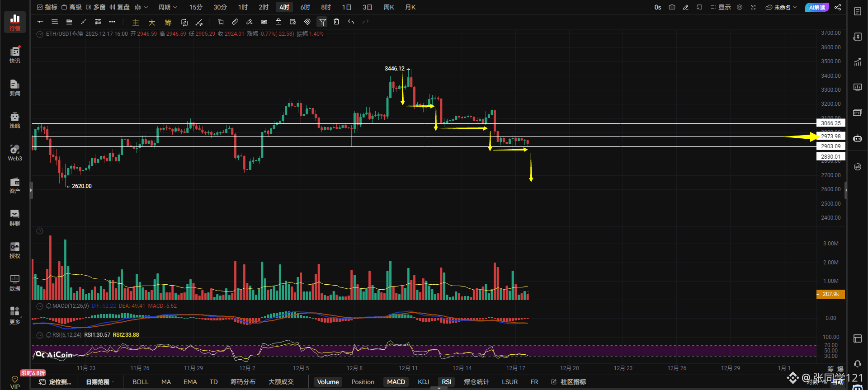Screen dimensions: 868x390
Task: Enter fullscreen chart mode
Action: 753,7
